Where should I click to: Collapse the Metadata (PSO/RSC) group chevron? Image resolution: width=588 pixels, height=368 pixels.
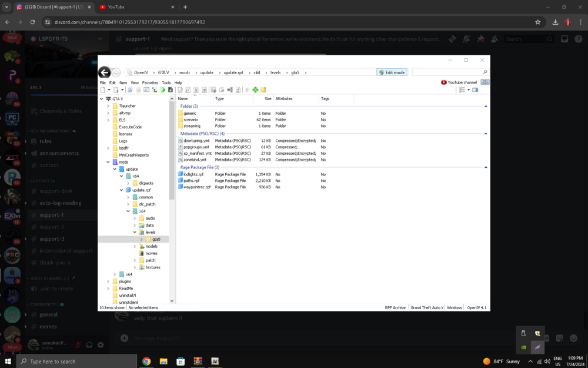click(x=486, y=134)
